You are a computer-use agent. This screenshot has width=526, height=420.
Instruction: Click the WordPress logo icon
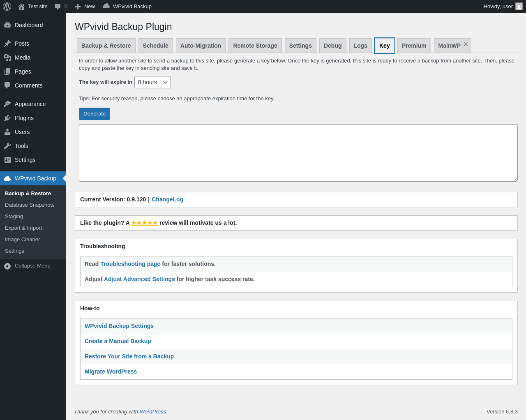(x=7, y=7)
